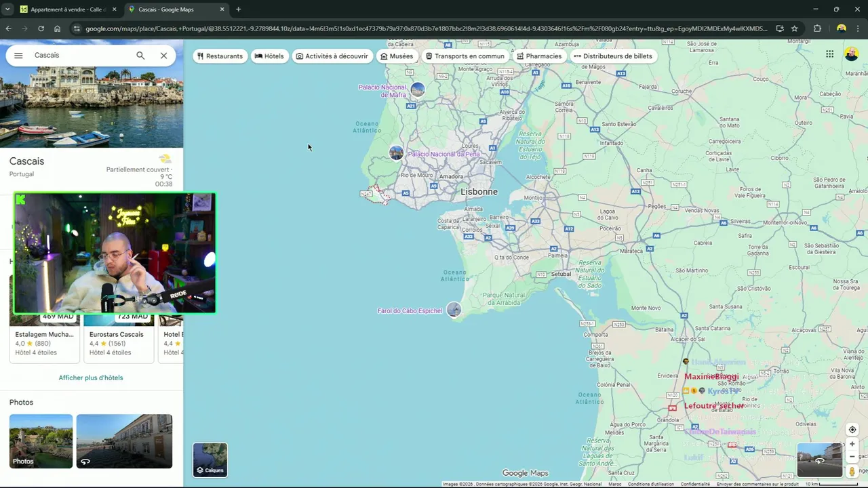Click Envoyer des commentaires sur le produit

[x=757, y=484]
